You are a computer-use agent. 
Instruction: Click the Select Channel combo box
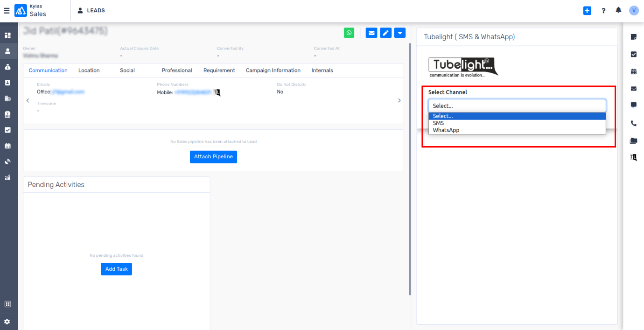517,105
